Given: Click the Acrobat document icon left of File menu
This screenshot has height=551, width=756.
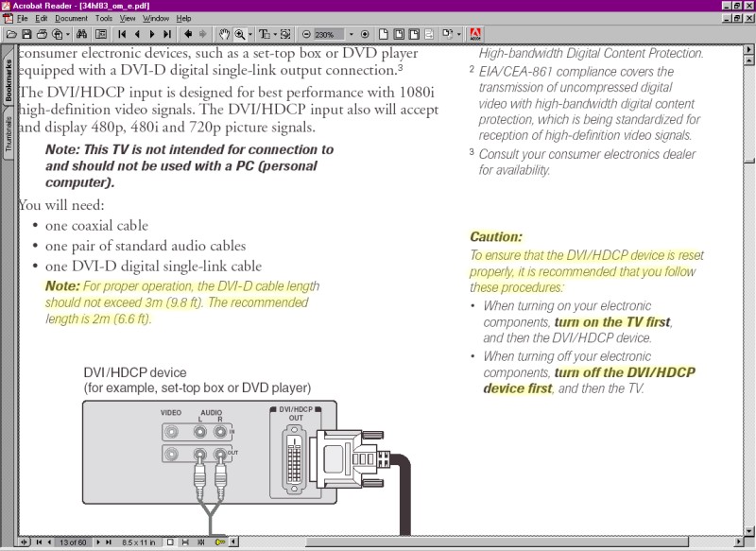Looking at the screenshot, I should pos(8,18).
